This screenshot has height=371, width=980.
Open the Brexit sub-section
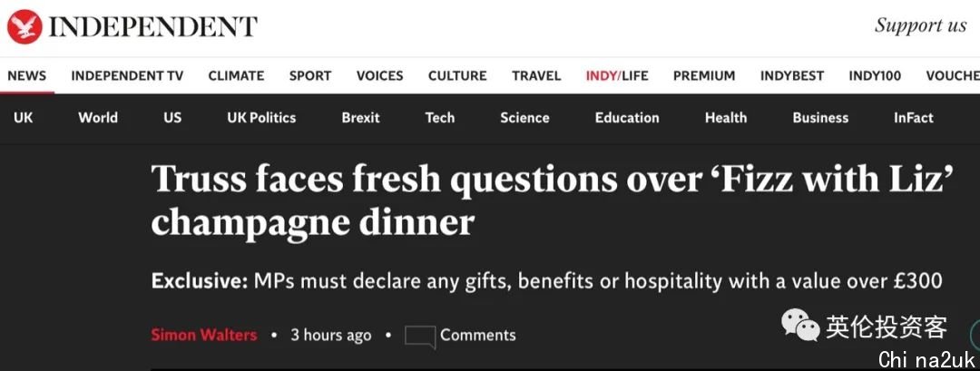point(360,117)
